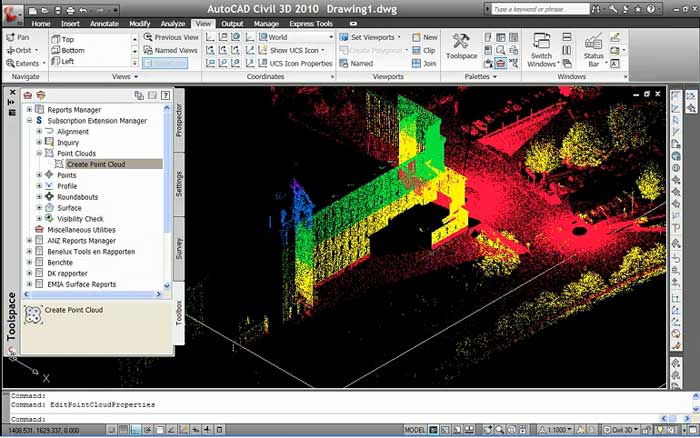The width and height of the screenshot is (700, 438).
Task: Toggle snap mode in status bar
Action: click(112, 430)
